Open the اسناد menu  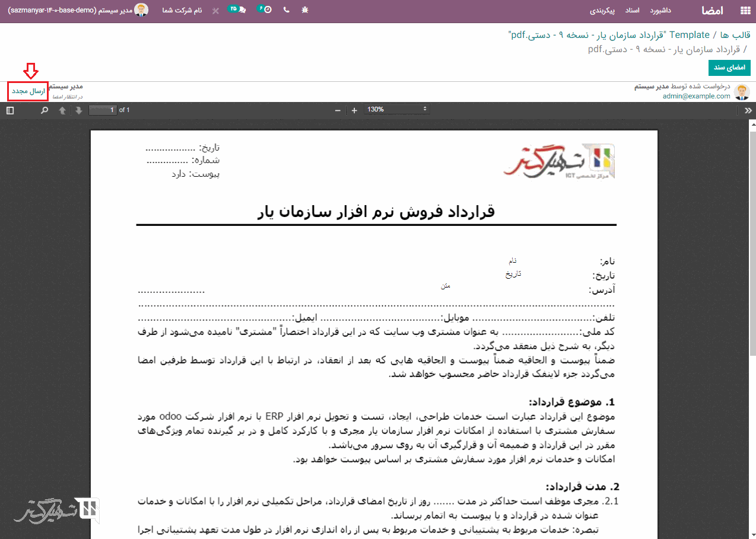pyautogui.click(x=632, y=11)
